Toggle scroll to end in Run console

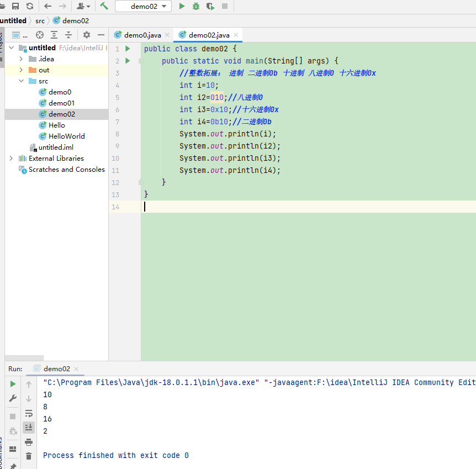click(x=29, y=427)
